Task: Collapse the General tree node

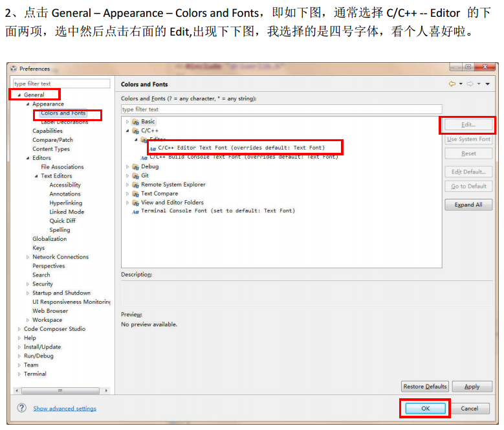Action: coord(19,95)
